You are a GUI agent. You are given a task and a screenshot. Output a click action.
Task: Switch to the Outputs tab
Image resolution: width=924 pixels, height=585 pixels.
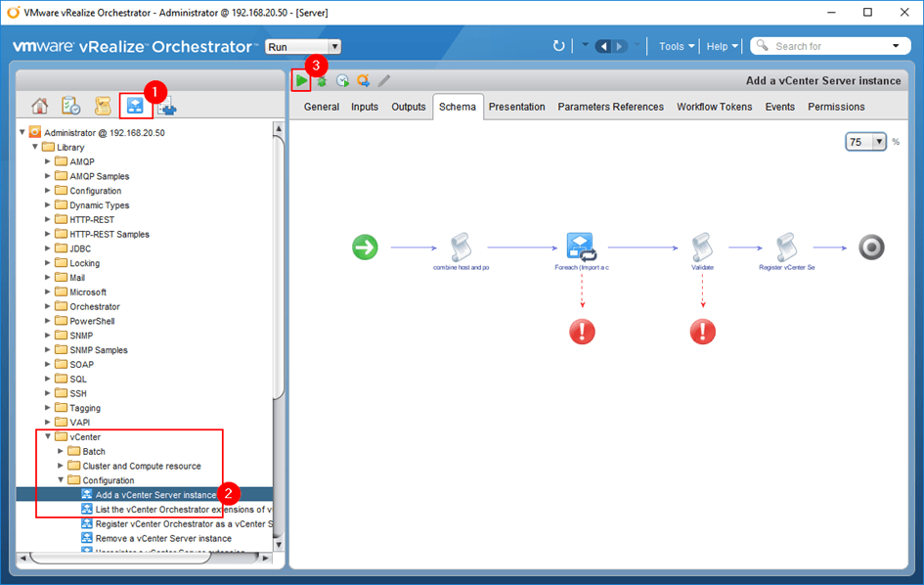point(409,107)
